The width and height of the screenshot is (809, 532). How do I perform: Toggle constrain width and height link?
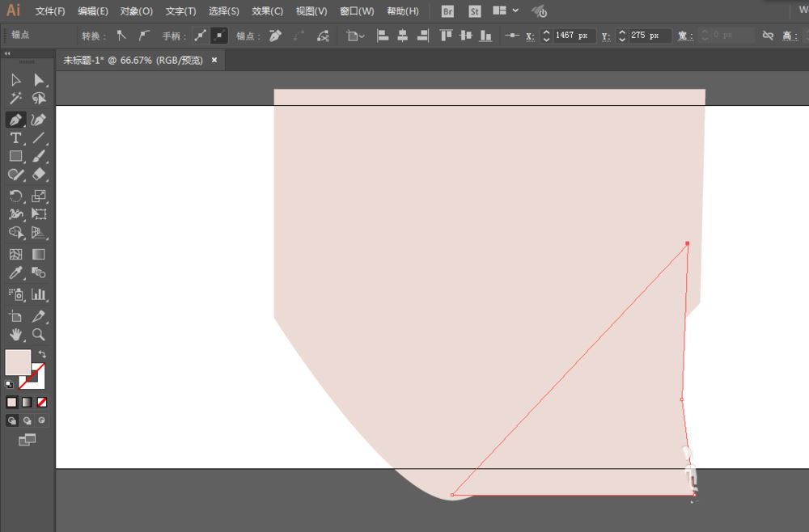[767, 36]
